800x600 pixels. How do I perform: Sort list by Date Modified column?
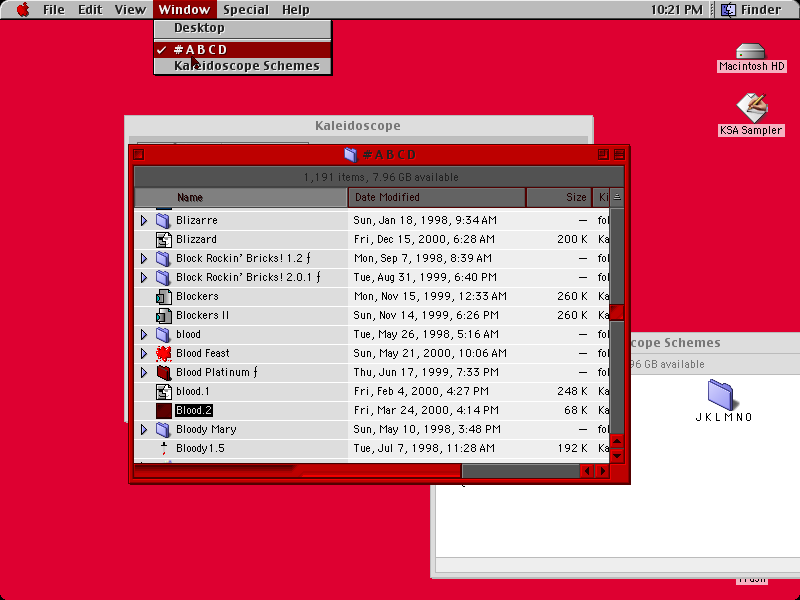coord(437,197)
